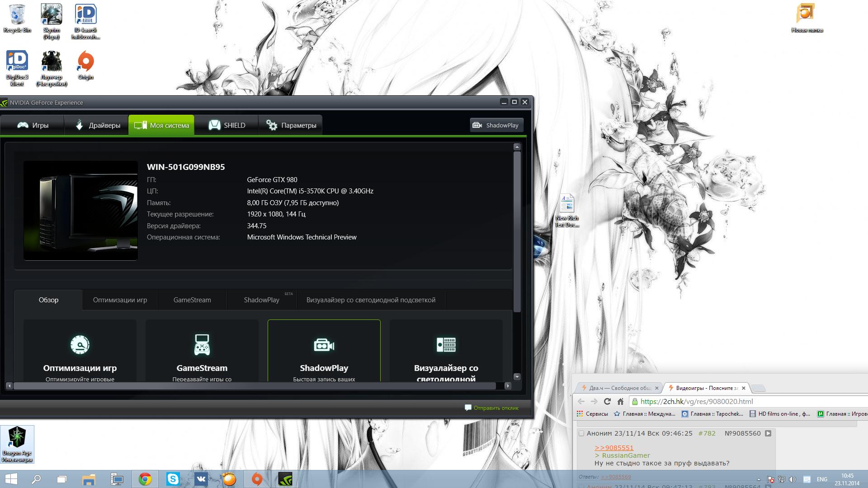Select the Лаунчер (Настройки) desktop icon

(52, 68)
